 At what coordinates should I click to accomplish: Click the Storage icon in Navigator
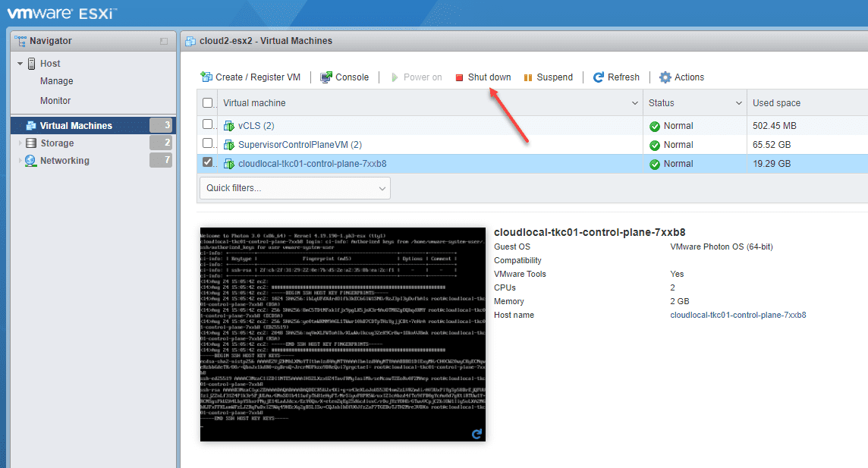(x=32, y=143)
